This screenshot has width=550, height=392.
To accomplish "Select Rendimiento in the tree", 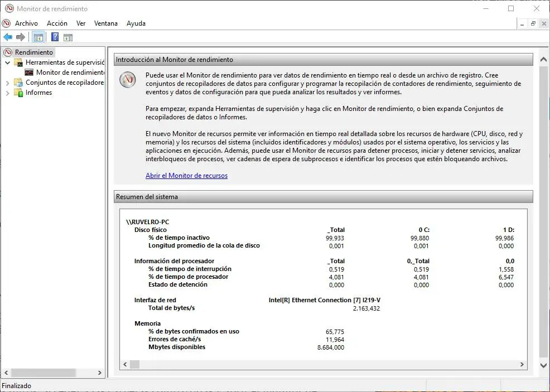I will pos(33,52).
